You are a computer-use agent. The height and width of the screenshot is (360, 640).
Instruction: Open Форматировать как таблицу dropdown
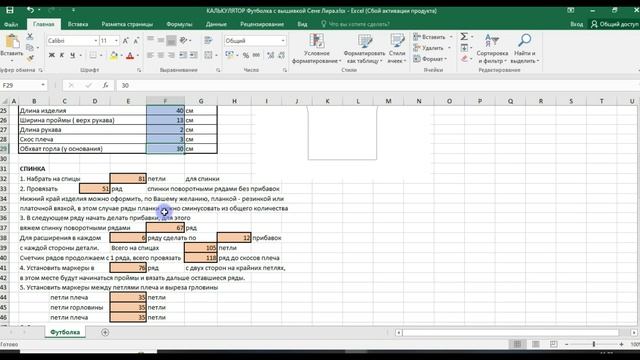point(364,49)
